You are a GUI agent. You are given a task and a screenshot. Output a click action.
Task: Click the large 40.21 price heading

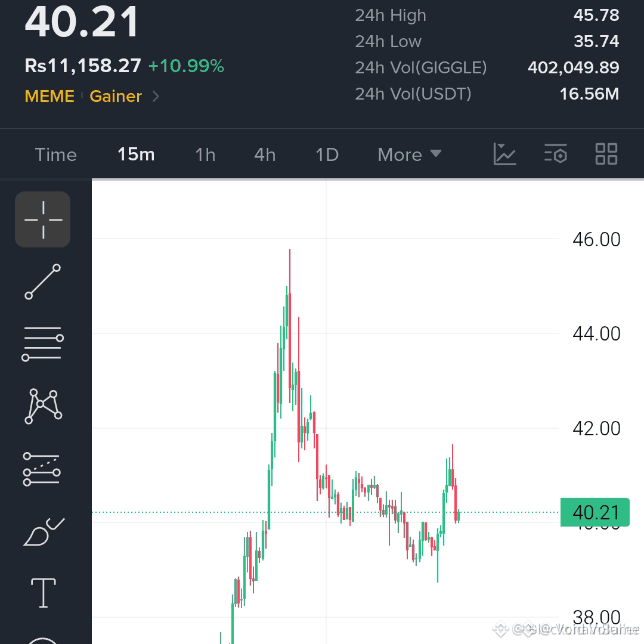[81, 22]
